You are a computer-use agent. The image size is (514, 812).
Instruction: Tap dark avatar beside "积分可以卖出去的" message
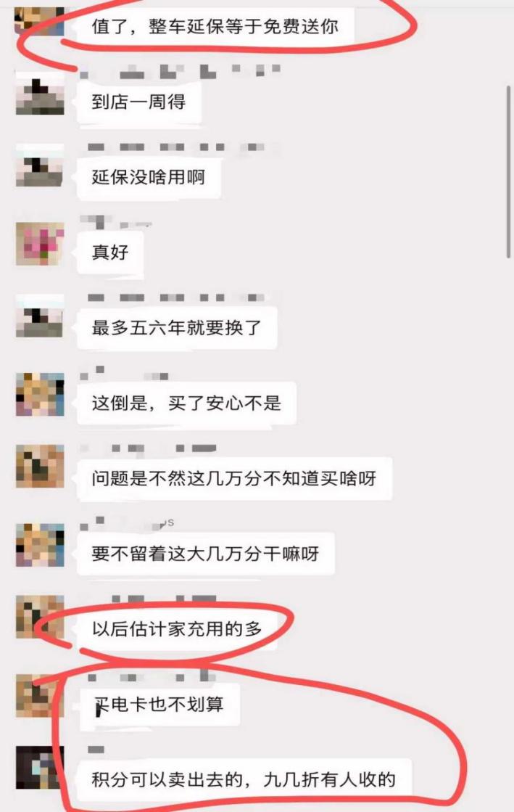(x=40, y=768)
